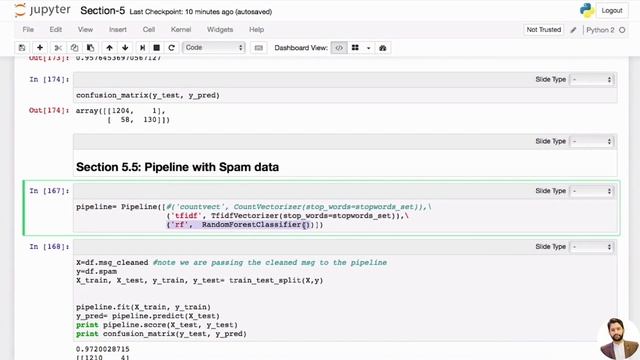640x360 pixels.
Task: Switch to dashboard grid layout view
Action: coord(355,48)
